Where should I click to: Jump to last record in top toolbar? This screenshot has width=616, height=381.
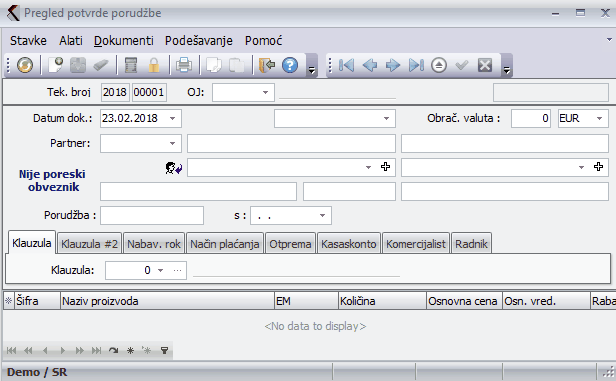[x=416, y=65]
